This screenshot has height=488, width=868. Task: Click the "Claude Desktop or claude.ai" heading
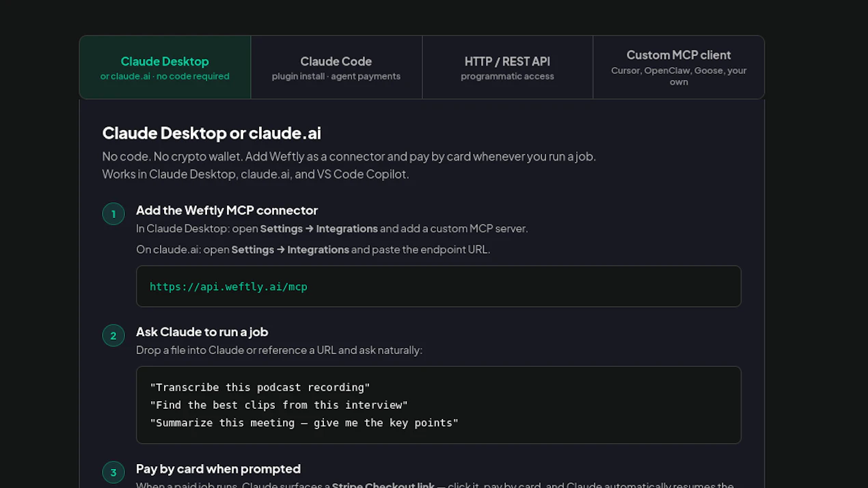211,133
